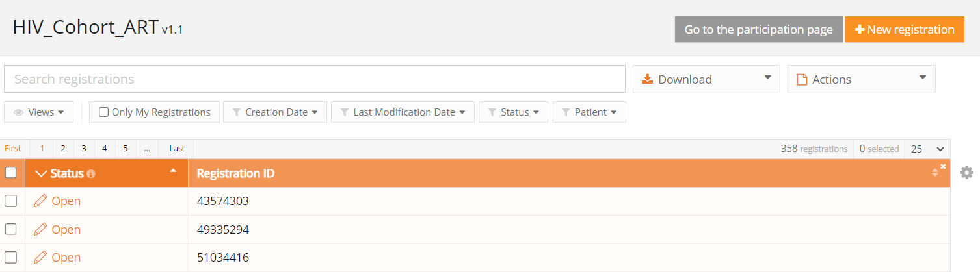Click the pencil icon for registration 43574303
Image resolution: width=980 pixels, height=272 pixels.
tap(40, 201)
